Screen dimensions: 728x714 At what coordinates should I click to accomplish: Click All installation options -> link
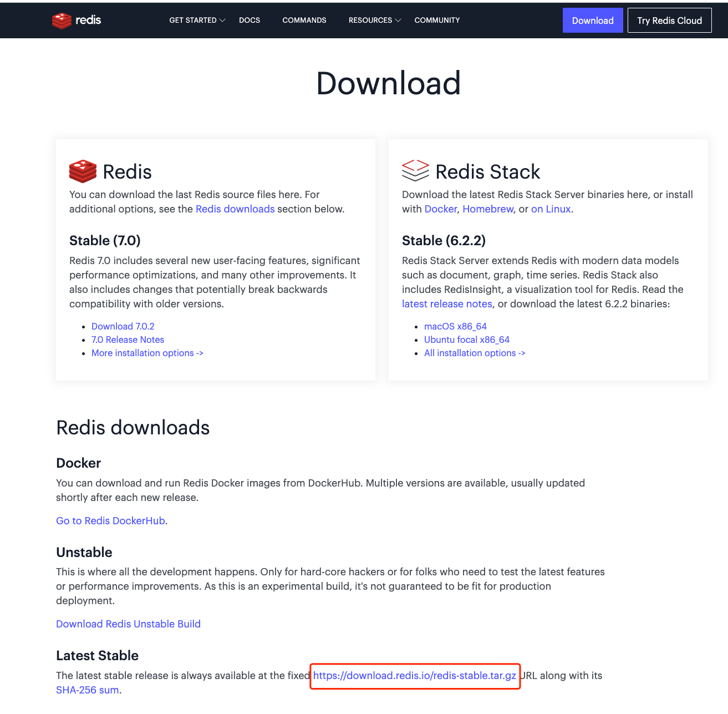point(475,353)
